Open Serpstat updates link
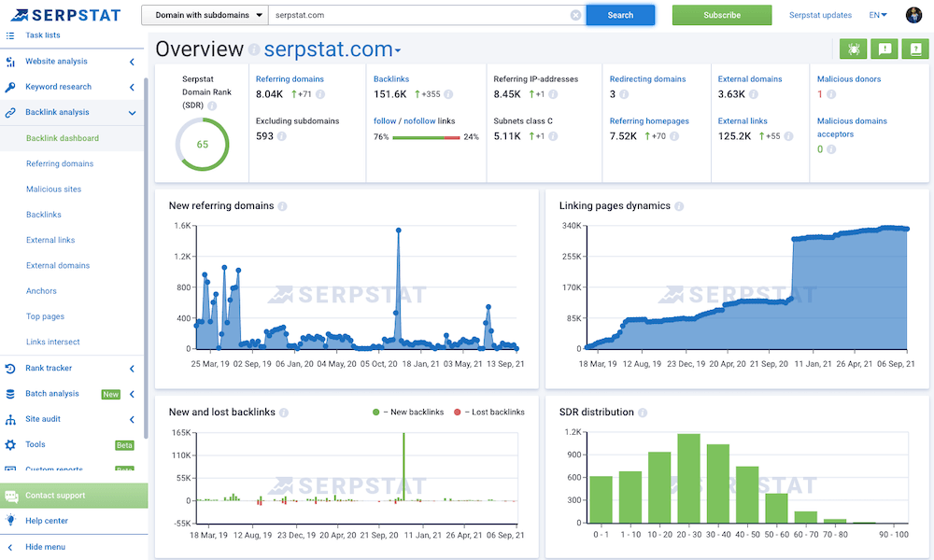The image size is (934, 560). (820, 16)
